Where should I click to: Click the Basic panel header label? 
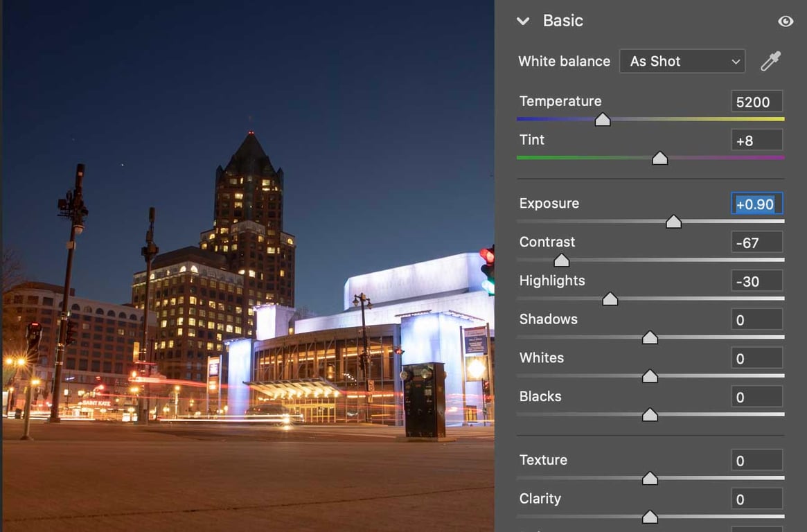562,21
